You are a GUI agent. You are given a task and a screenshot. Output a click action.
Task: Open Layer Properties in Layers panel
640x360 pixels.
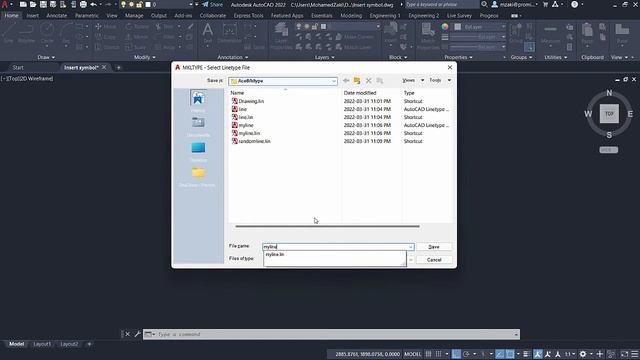pyautogui.click(x=281, y=36)
